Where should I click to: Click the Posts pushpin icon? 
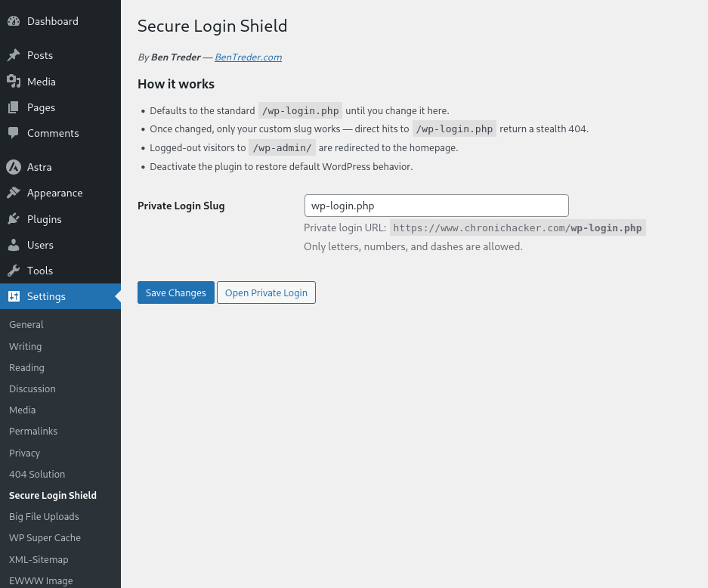14,55
